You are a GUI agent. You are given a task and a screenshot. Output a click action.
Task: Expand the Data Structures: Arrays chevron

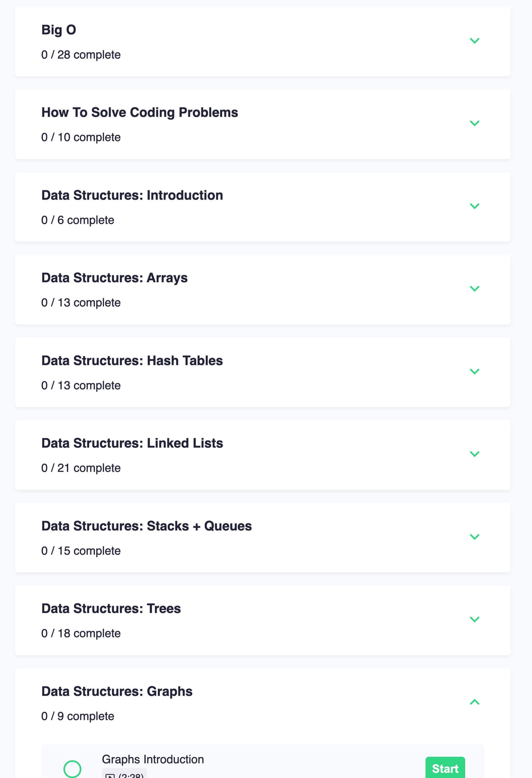coord(474,288)
